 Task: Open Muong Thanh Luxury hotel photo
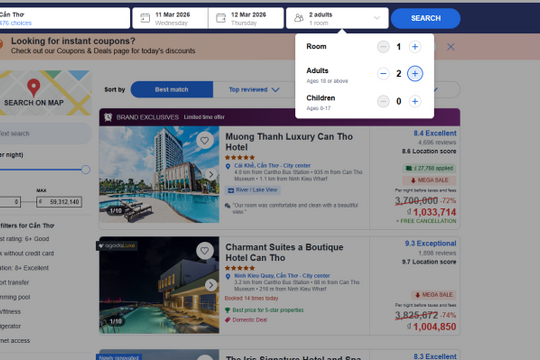coord(159,174)
